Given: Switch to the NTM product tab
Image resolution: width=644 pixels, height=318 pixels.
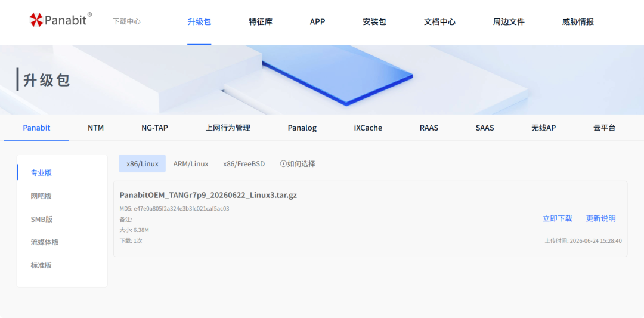Looking at the screenshot, I should tap(95, 128).
